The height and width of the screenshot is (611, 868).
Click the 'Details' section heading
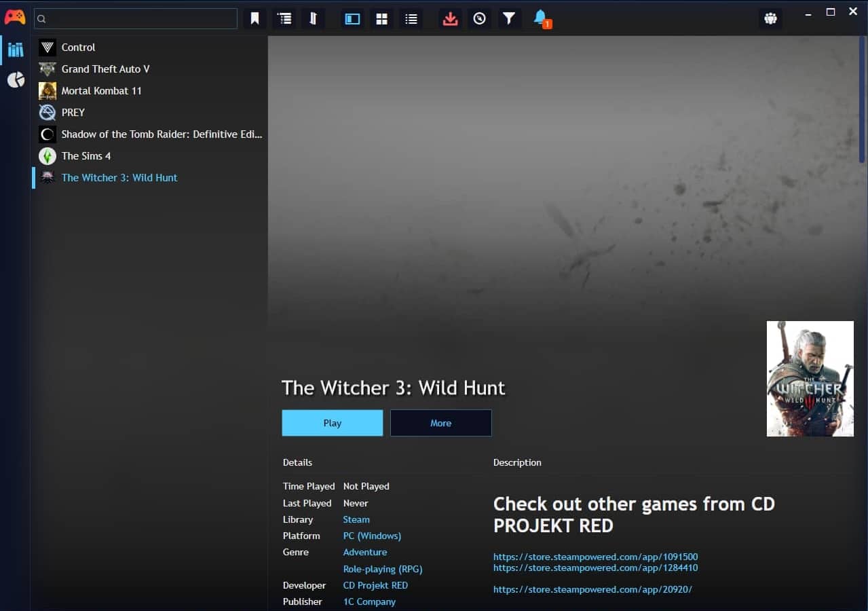tap(297, 462)
